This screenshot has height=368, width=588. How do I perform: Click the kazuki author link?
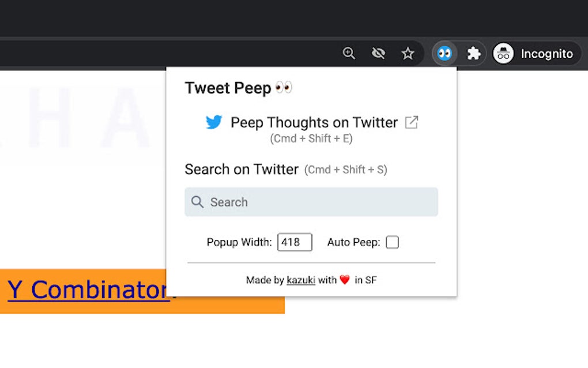(x=300, y=280)
